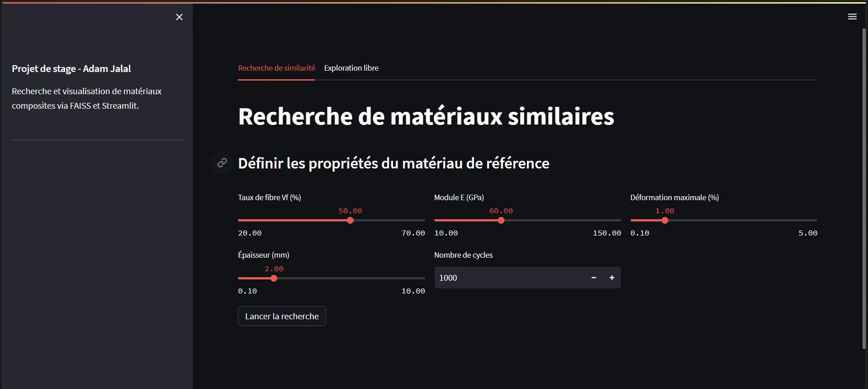The width and height of the screenshot is (868, 389).
Task: Click the anchor link icon beside the heading
Action: pyautogui.click(x=222, y=163)
